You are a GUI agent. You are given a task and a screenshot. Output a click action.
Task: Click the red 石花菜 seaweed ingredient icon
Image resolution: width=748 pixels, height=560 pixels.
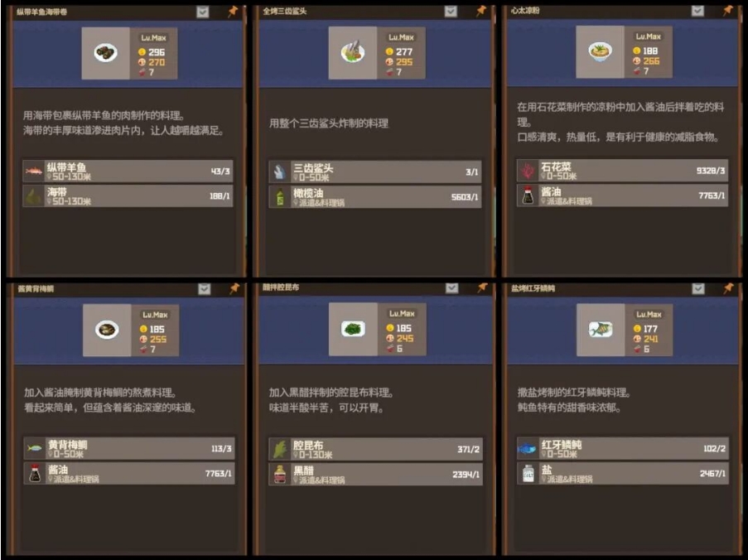click(527, 171)
